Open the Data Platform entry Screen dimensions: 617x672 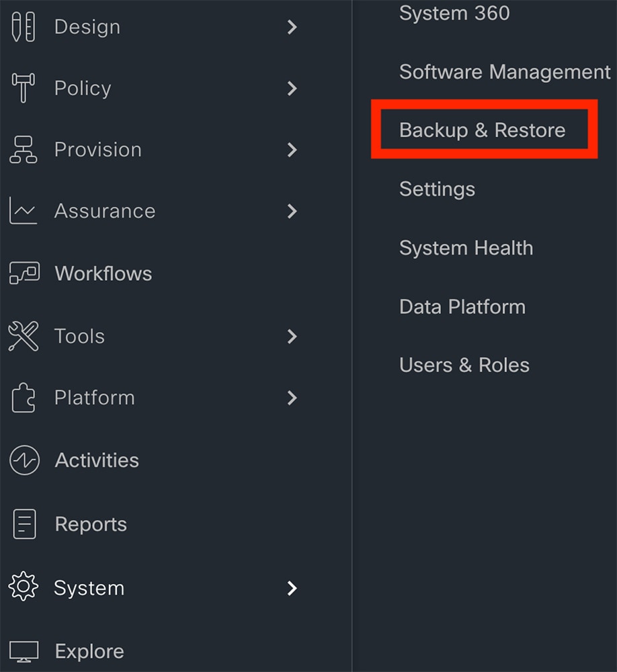[x=462, y=307]
